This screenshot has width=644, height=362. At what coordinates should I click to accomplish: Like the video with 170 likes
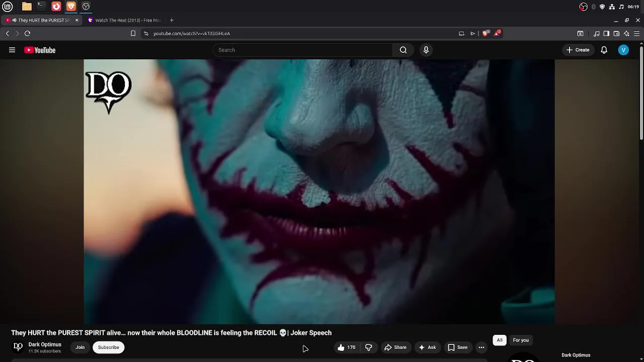coord(347,347)
